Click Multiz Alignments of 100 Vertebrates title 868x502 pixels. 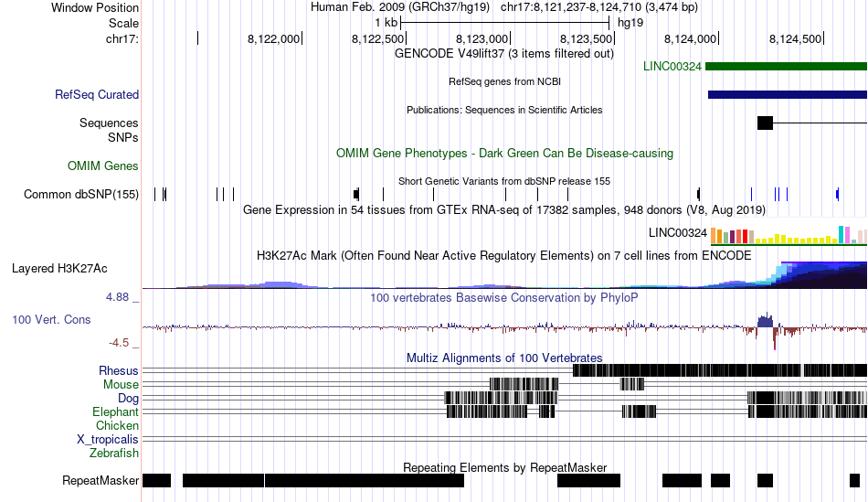[x=504, y=358]
